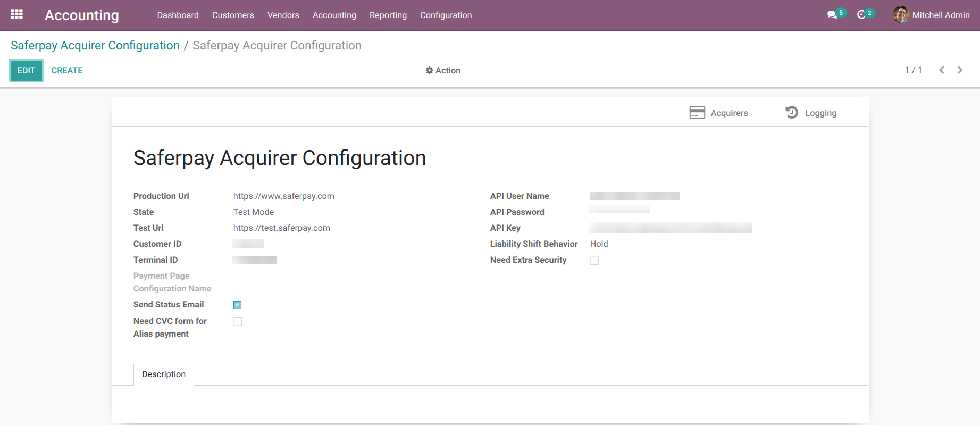This screenshot has height=425, width=980.
Task: Expand the Action dropdown menu
Action: [x=443, y=70]
